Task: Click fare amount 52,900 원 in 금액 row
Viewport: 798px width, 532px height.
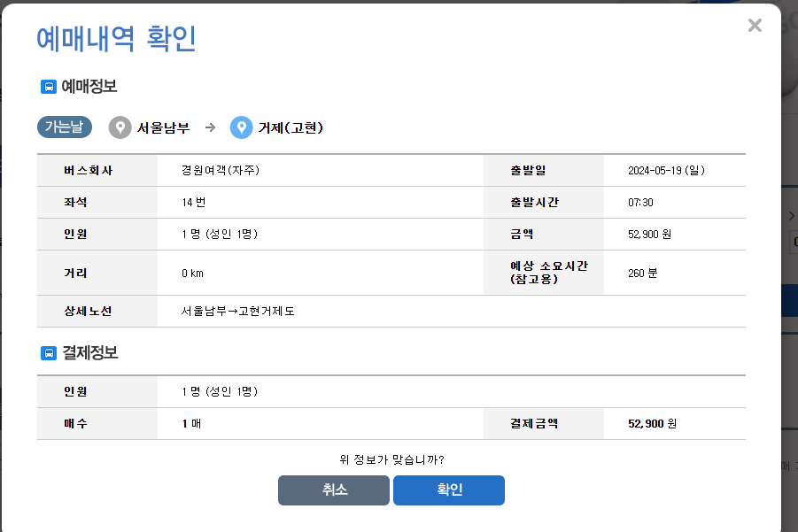Action: (649, 234)
